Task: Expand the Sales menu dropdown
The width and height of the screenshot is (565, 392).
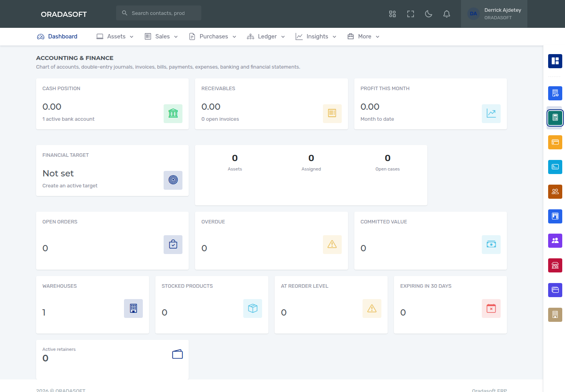Action: click(x=161, y=36)
